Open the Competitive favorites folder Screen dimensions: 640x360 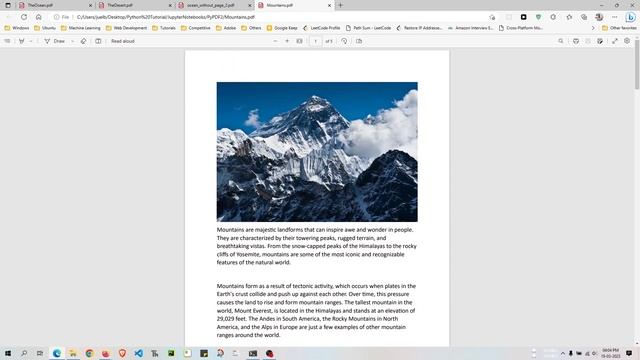pos(196,28)
